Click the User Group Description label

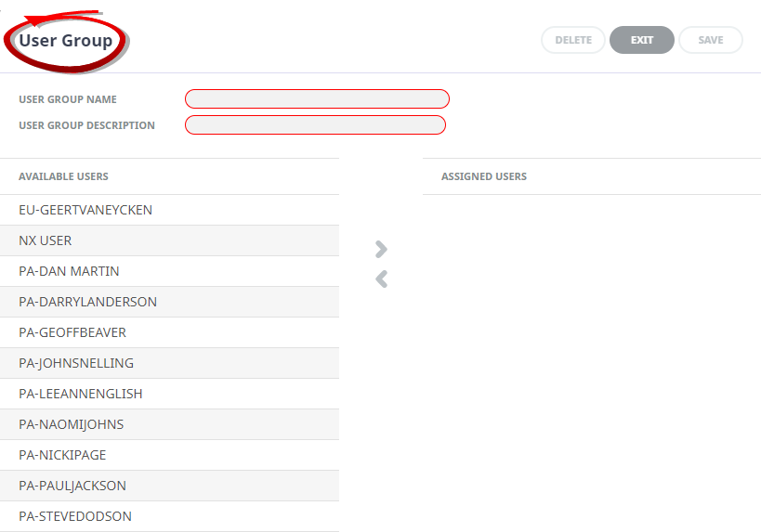[86, 125]
